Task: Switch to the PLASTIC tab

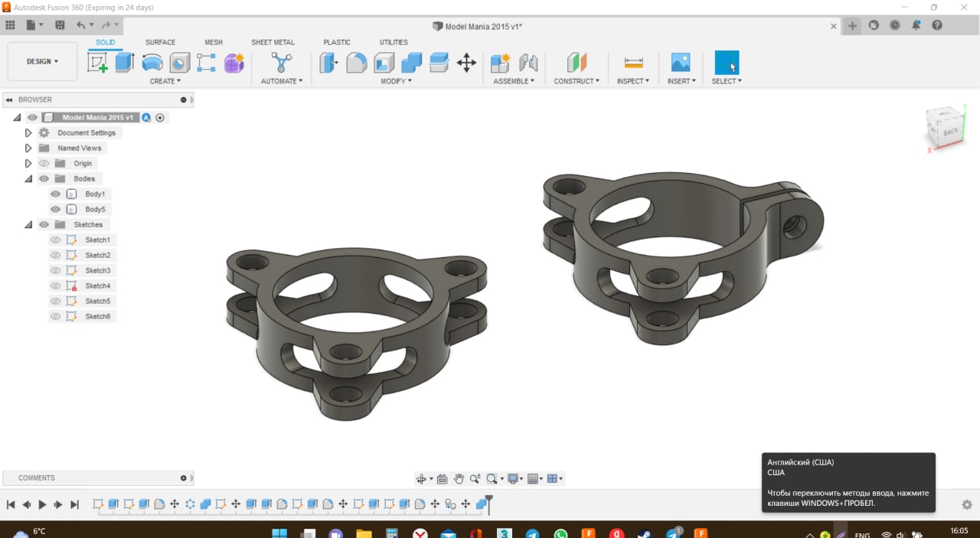Action: [x=337, y=42]
